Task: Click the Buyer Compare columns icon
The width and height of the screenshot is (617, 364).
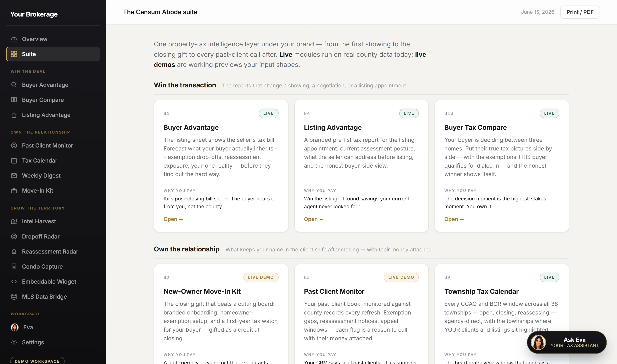Action: point(14,100)
